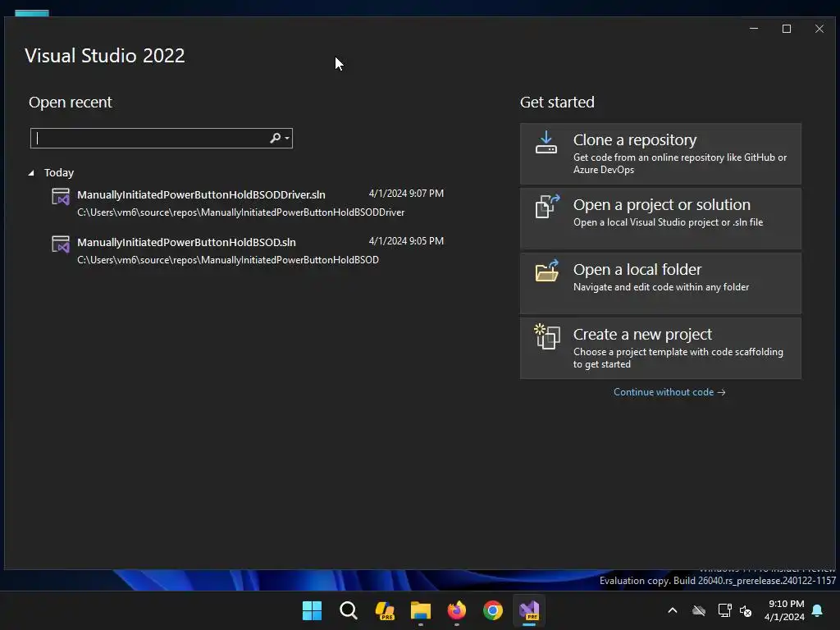Click the solution icon for ManuallyInitiatedPowerButtonHoldBSODDriver.sln

click(61, 197)
